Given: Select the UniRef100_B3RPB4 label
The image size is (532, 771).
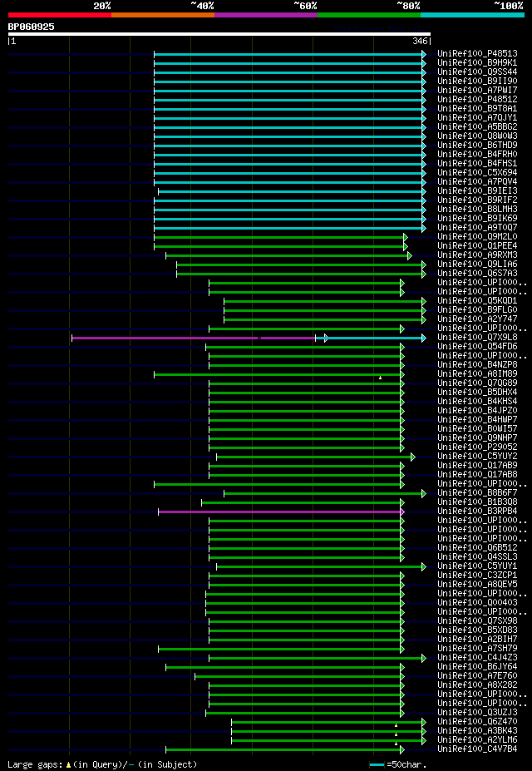Looking at the screenshot, I should (477, 512).
